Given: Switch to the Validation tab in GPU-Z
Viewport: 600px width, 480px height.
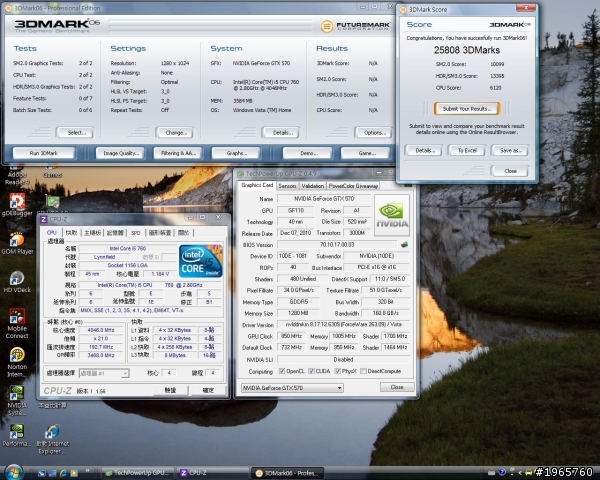Looking at the screenshot, I should pos(312,186).
